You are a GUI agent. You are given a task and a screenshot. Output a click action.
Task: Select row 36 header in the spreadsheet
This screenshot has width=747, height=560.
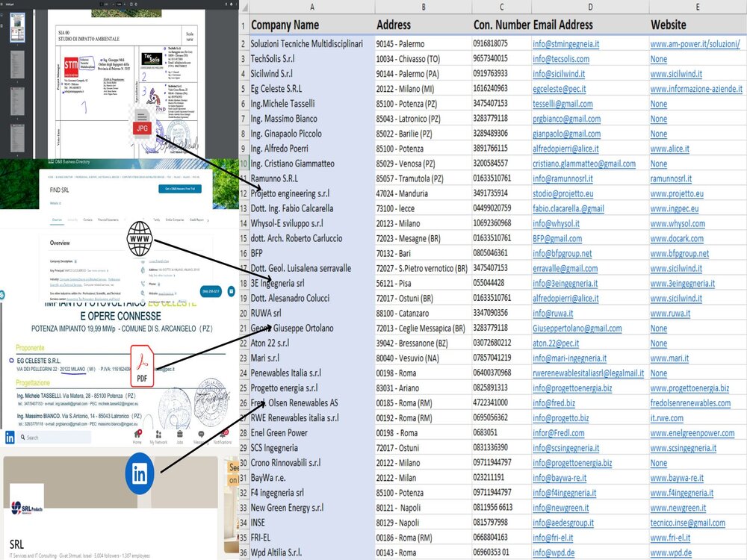244,553
